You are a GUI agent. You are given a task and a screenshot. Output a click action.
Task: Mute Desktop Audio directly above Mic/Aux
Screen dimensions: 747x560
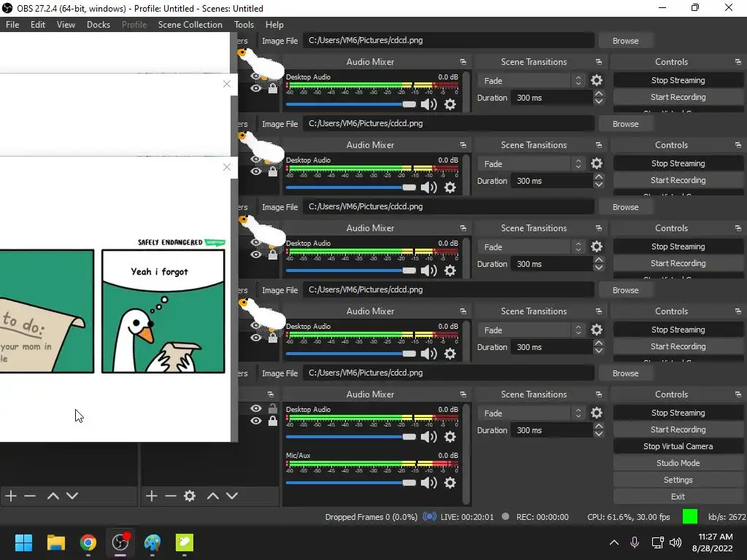[x=429, y=437]
